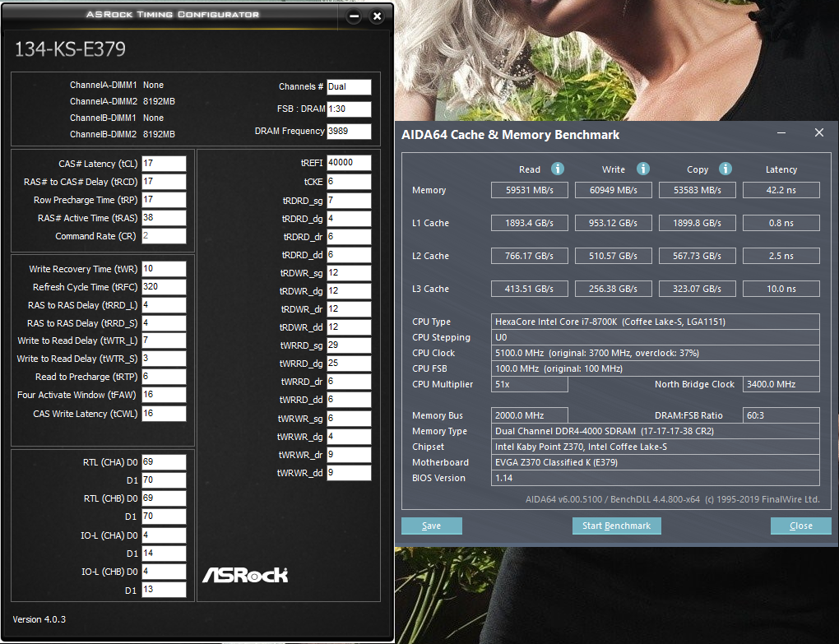
Task: Click the tWRRD_sg field showing 29
Action: click(x=349, y=345)
